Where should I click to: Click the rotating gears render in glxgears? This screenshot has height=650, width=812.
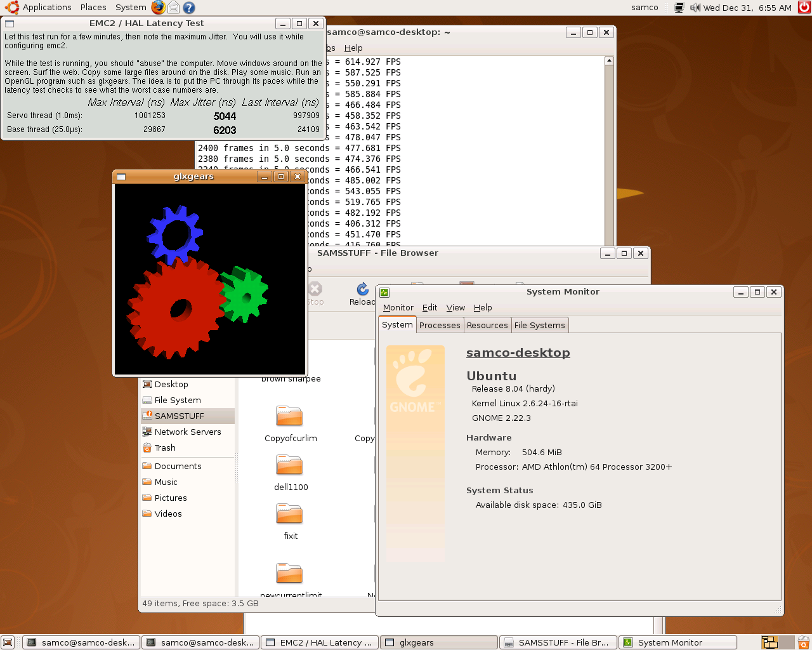pyautogui.click(x=210, y=279)
